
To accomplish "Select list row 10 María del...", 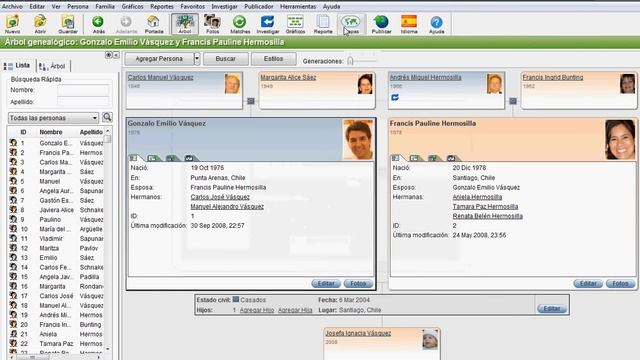I will pos(56,229).
